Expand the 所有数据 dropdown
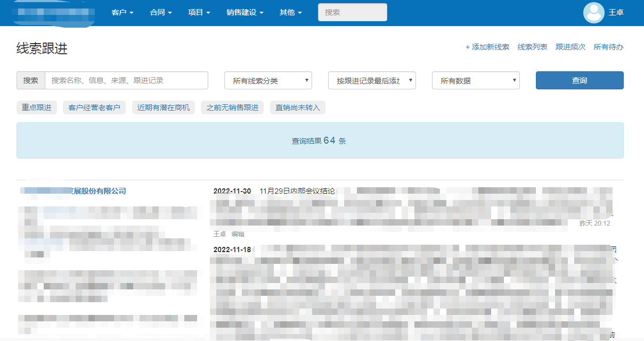Screen dimensions: 644x341 coord(476,81)
